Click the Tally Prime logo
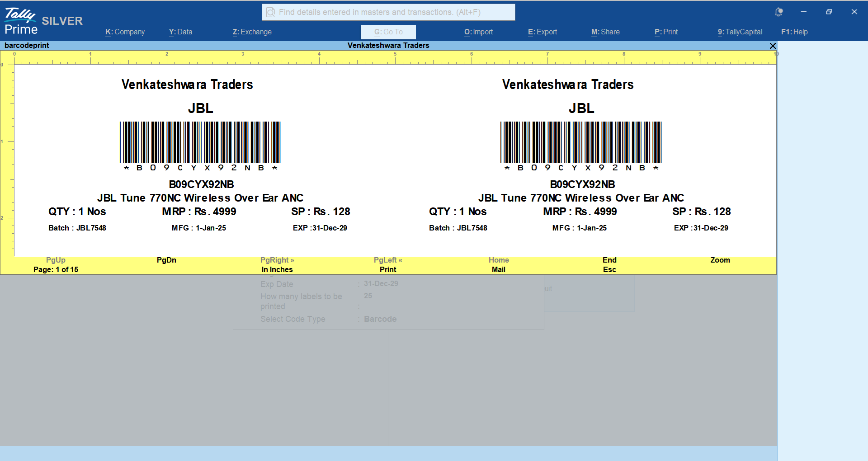This screenshot has width=868, height=461. click(x=21, y=21)
